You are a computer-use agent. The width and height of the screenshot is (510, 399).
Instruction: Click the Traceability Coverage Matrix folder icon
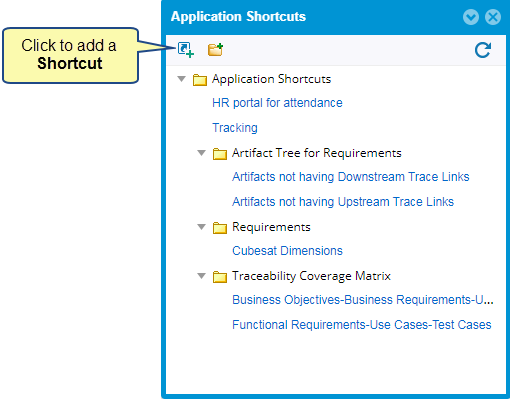(x=220, y=277)
